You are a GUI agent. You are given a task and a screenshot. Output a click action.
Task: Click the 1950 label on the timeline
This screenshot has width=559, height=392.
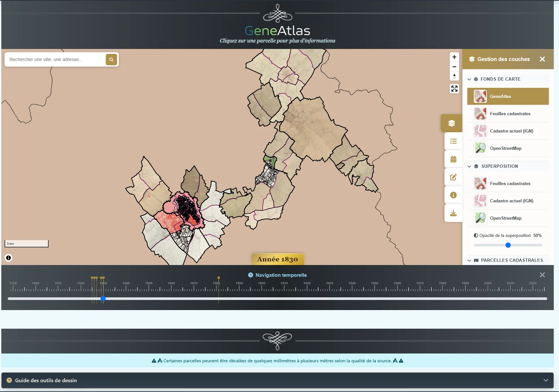point(375,283)
